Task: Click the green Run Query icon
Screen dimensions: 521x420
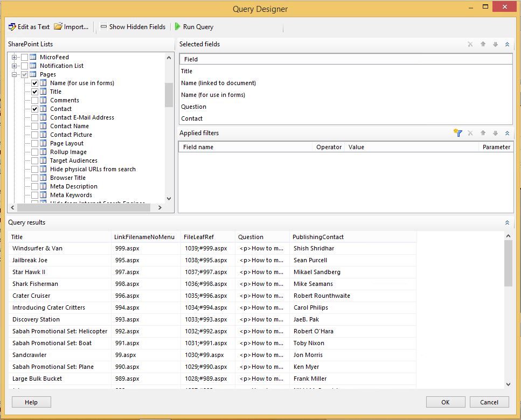Action: tap(177, 26)
